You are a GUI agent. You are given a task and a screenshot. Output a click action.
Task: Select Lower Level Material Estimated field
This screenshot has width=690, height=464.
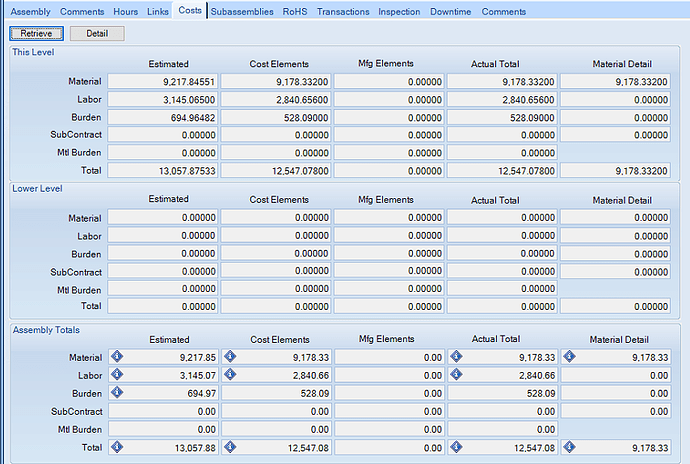point(163,217)
